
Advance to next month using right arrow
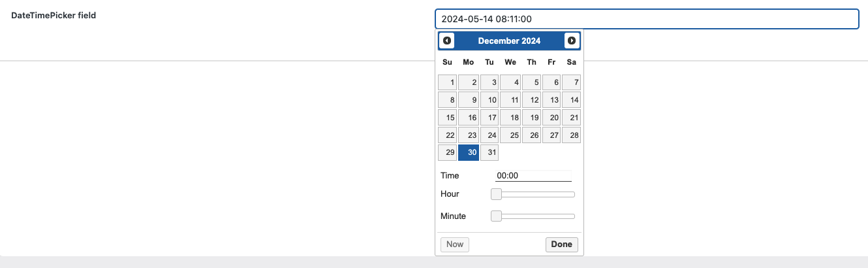(x=572, y=41)
